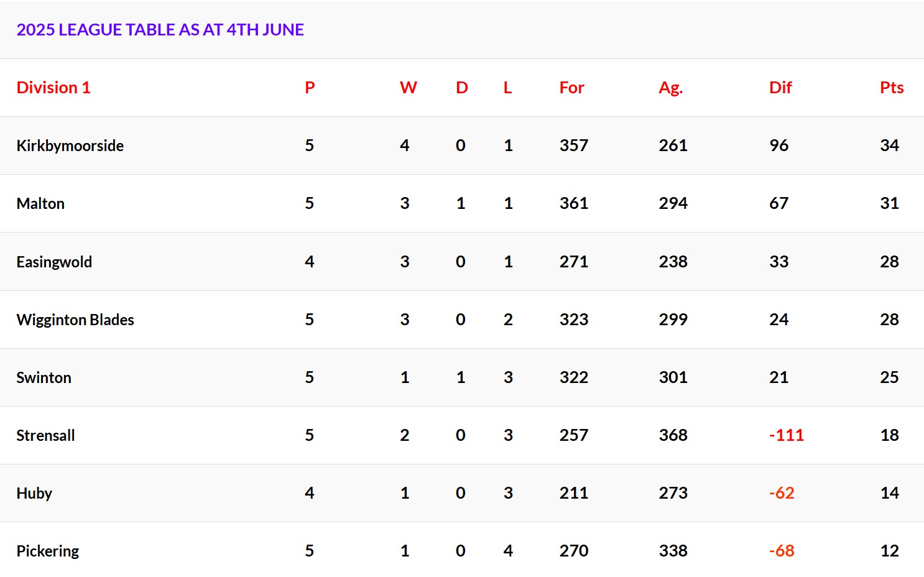Select the Kirkbymoorside team name
This screenshot has height=577, width=924.
click(70, 145)
